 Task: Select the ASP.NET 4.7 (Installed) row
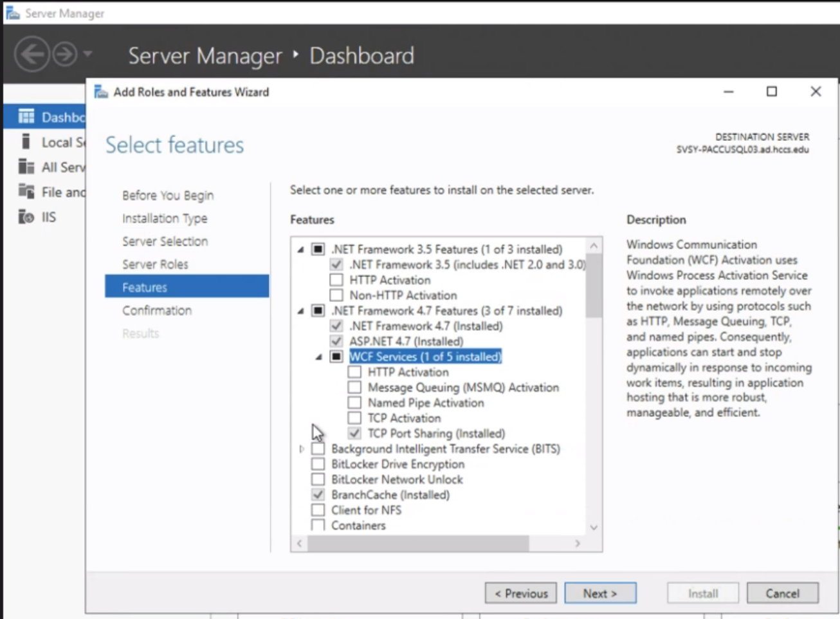pos(406,341)
